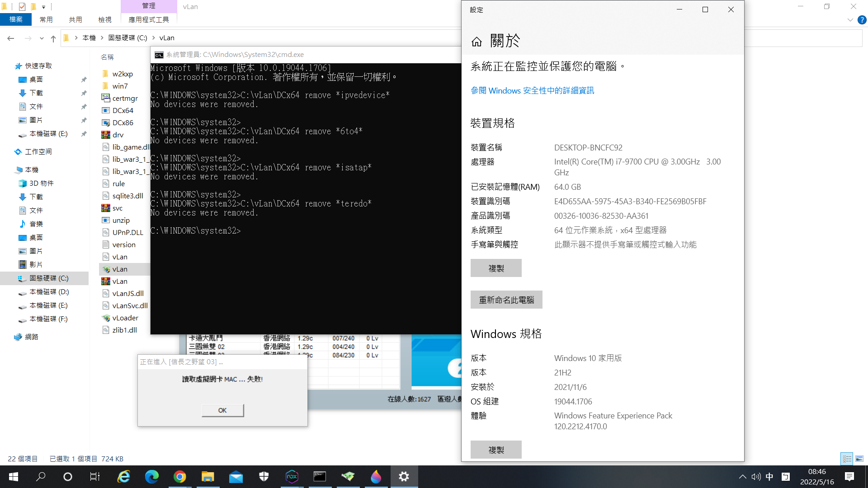This screenshot has width=868, height=488.
Task: Show hidden system tray icons
Action: (x=742, y=477)
